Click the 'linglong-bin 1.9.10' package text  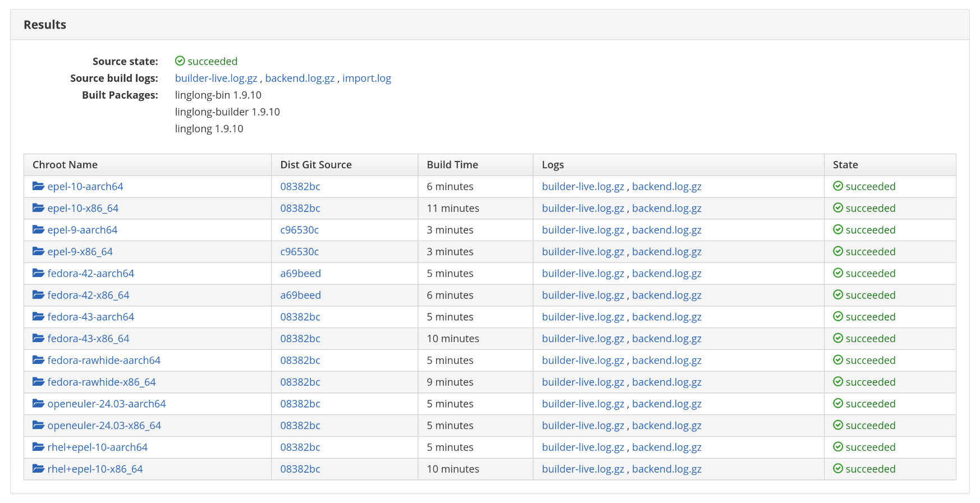coord(218,95)
